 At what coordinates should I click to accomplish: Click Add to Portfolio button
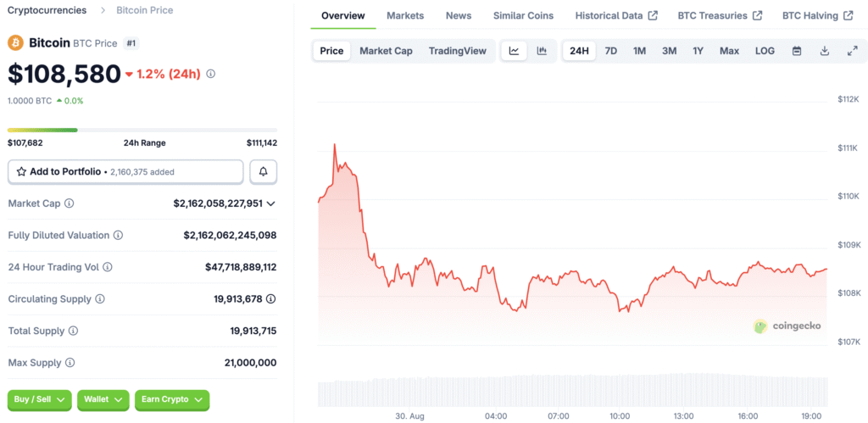click(125, 171)
